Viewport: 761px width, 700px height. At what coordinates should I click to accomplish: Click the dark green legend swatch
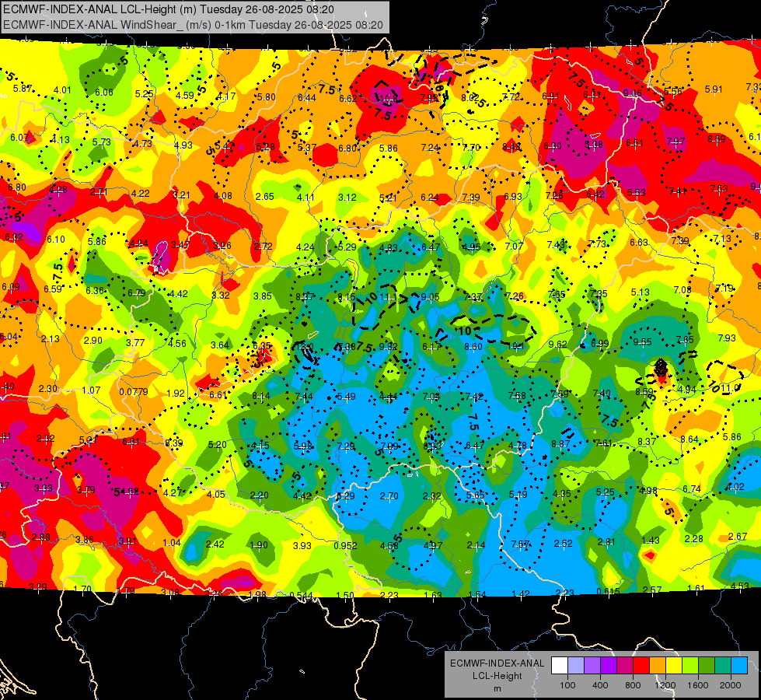coord(706,666)
